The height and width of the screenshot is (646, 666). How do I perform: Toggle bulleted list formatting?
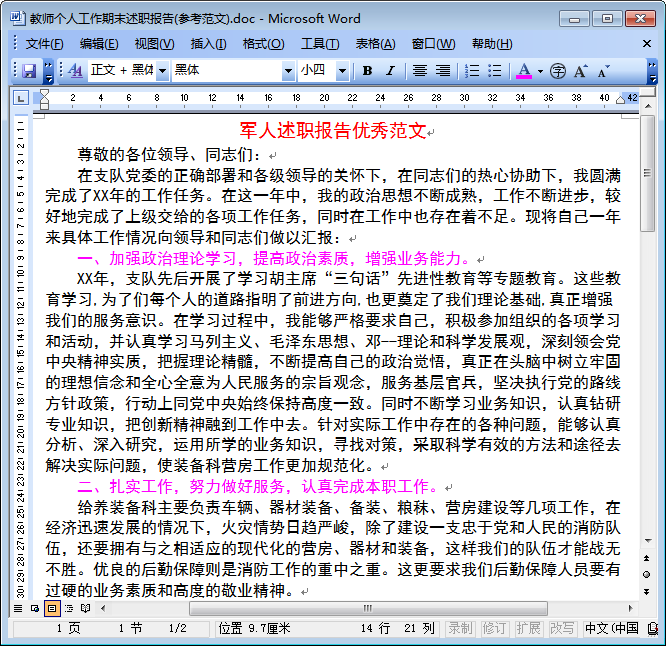click(494, 71)
